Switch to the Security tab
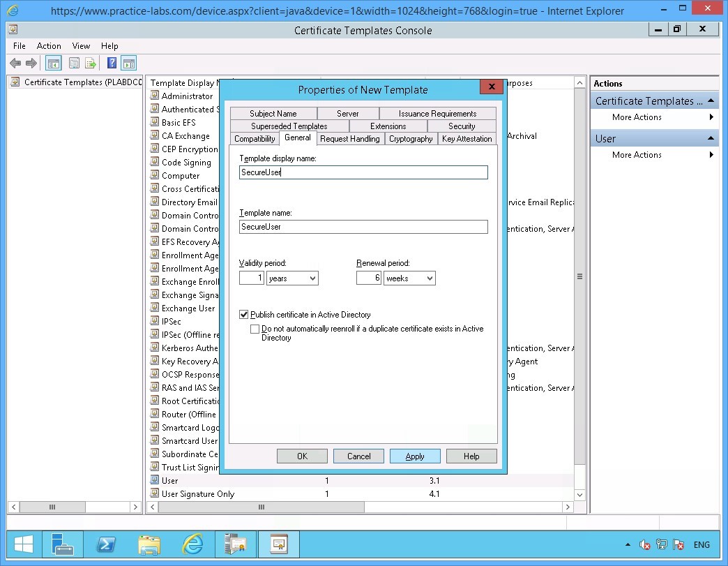This screenshot has width=728, height=566. [461, 126]
